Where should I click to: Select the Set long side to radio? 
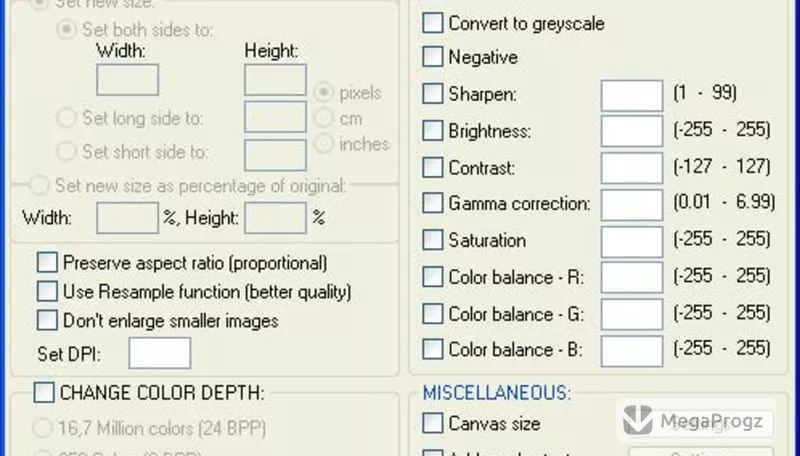[x=67, y=118]
